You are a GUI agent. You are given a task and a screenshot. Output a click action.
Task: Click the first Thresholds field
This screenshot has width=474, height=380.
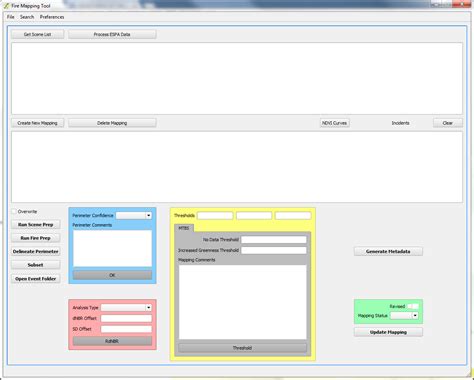tap(215, 215)
